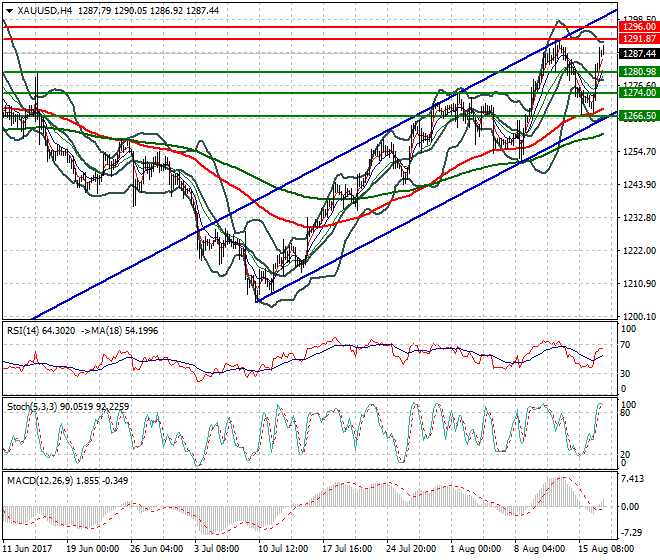
Task: Open the chart menu triangle beside XAUUSD,H4
Action: click(9, 11)
